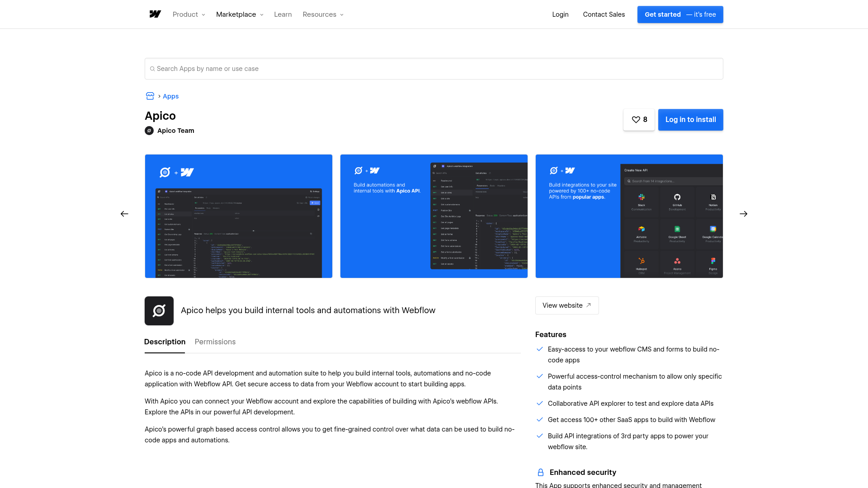The height and width of the screenshot is (488, 868).
Task: Click the paragraph starting 'Apico's powerful graph based'
Action: coord(330,435)
